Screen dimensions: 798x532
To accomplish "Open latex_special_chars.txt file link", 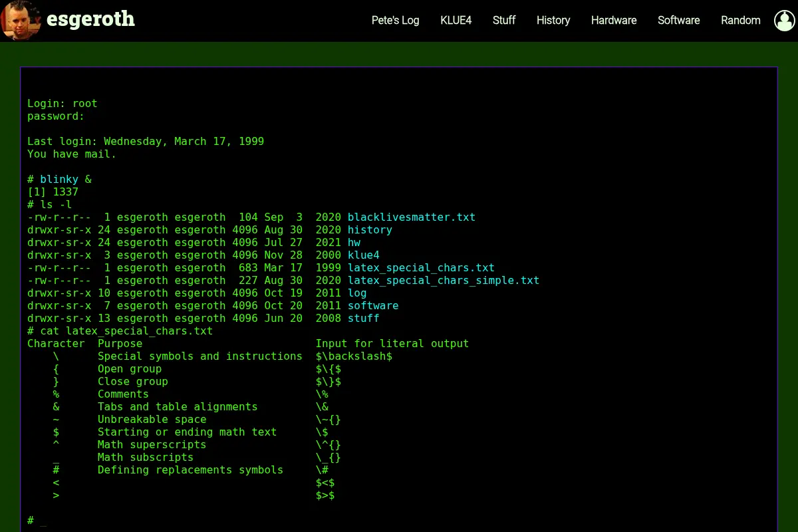I will click(x=421, y=268).
